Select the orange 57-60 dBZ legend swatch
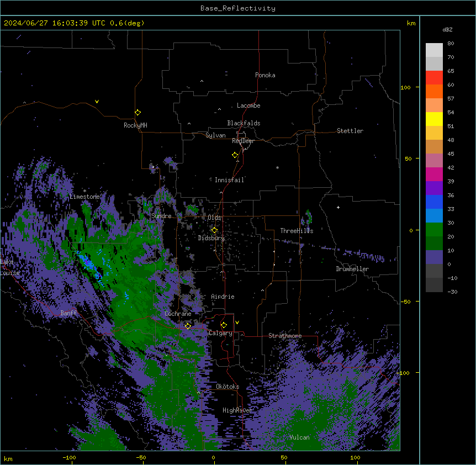This screenshot has width=476, height=465. click(434, 91)
